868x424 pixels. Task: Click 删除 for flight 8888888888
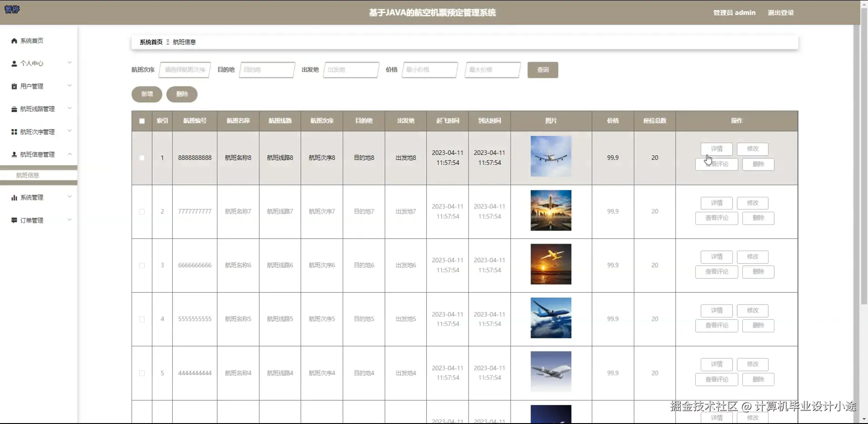tap(758, 164)
